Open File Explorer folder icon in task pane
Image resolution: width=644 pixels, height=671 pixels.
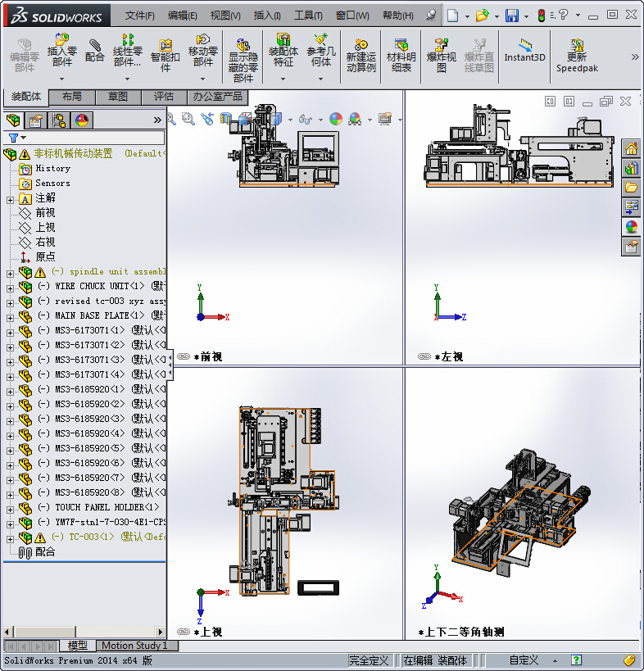point(631,188)
